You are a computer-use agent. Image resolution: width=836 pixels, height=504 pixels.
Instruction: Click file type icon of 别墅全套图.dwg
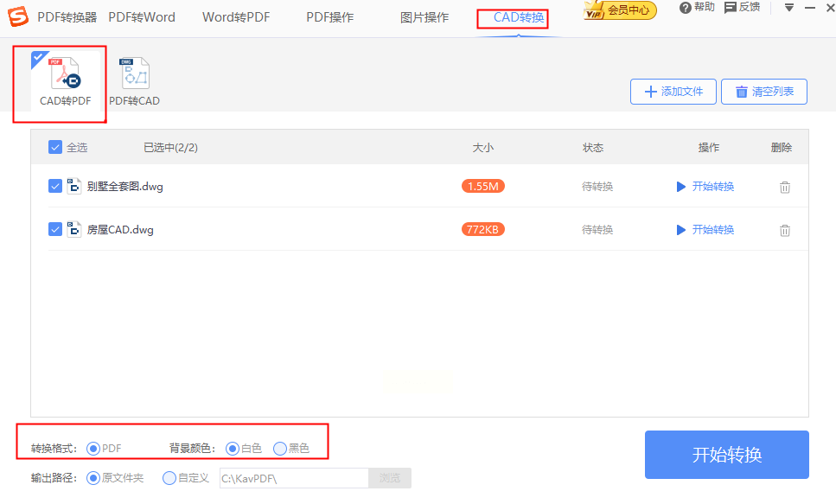tap(73, 186)
